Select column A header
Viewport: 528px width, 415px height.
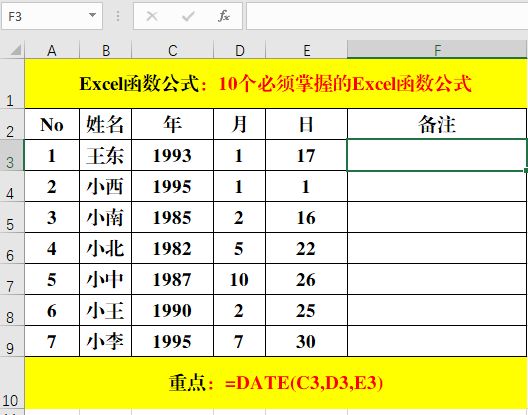point(52,51)
